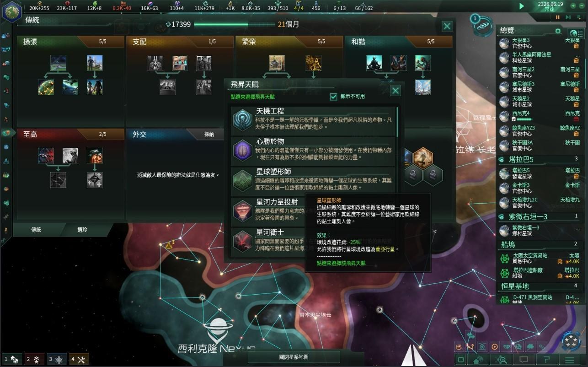Viewport: 588px width, 367px height.
Task: Switch to the 遺珍 tab
Action: point(82,230)
